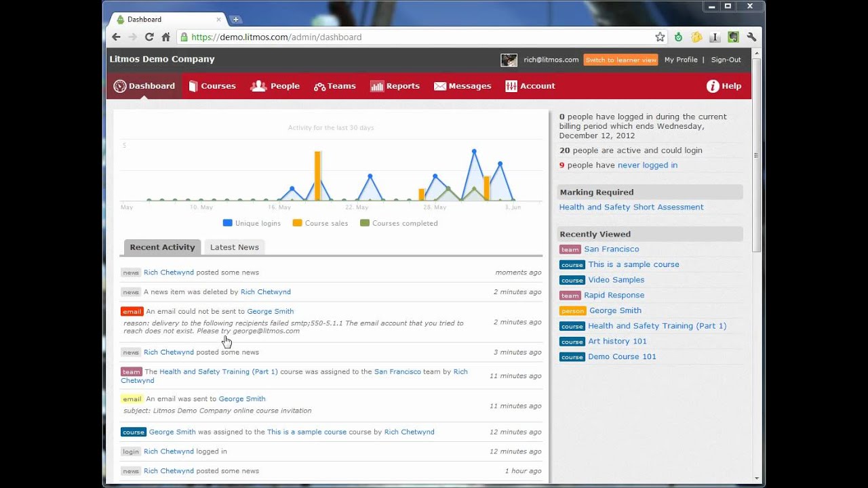Screen dimensions: 868x488
Task: Click the tall orange course sales bar
Action: click(317, 176)
